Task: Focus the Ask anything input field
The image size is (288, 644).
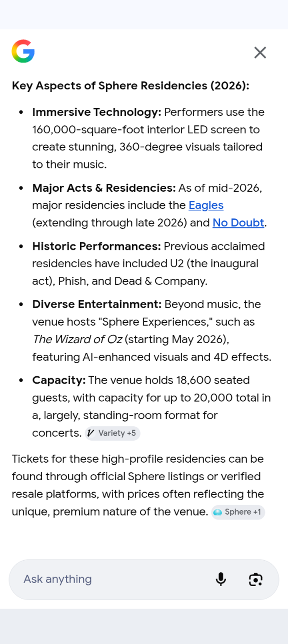Action: [x=114, y=579]
